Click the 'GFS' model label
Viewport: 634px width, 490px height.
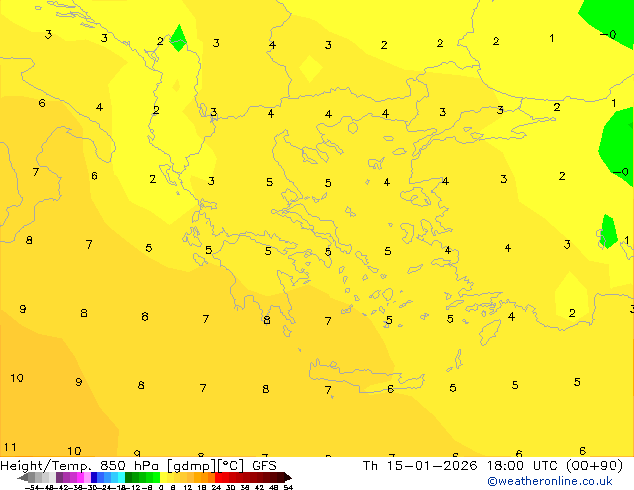coord(264,465)
